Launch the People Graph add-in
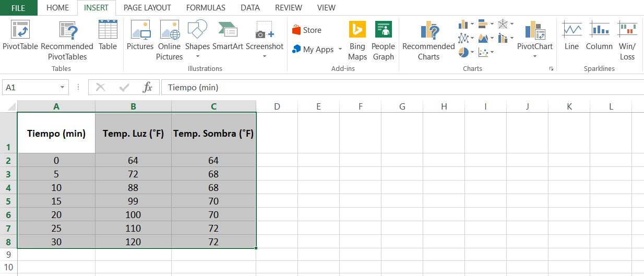Screen dimensions: 644x276 point(383,40)
